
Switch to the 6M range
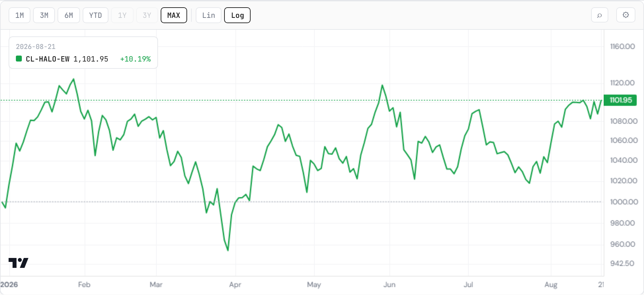pyautogui.click(x=69, y=15)
